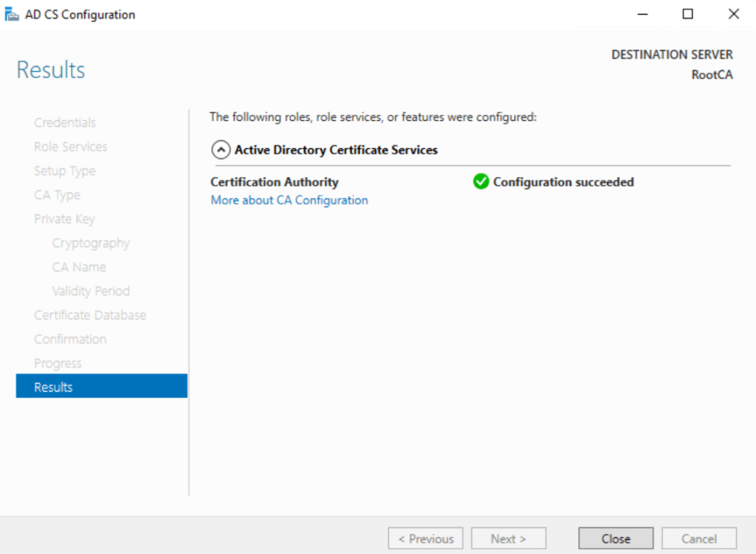Image resolution: width=756 pixels, height=554 pixels.
Task: Close the window with the X button
Action: (x=733, y=15)
